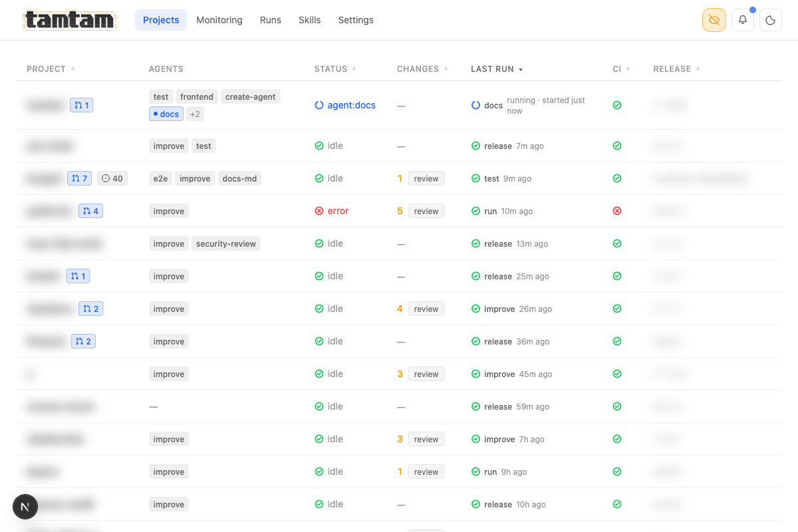The image size is (798, 532).
Task: Open the pull request badge showing 7
Action: point(79,178)
